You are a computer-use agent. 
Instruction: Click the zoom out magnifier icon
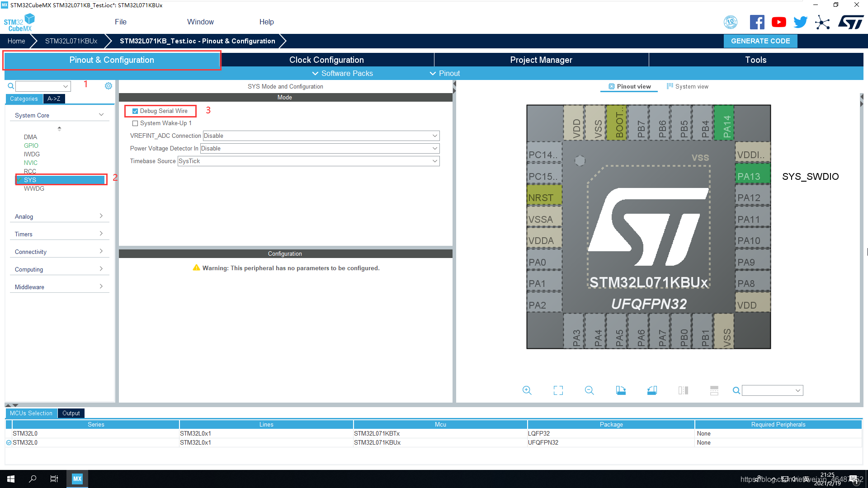[589, 390]
